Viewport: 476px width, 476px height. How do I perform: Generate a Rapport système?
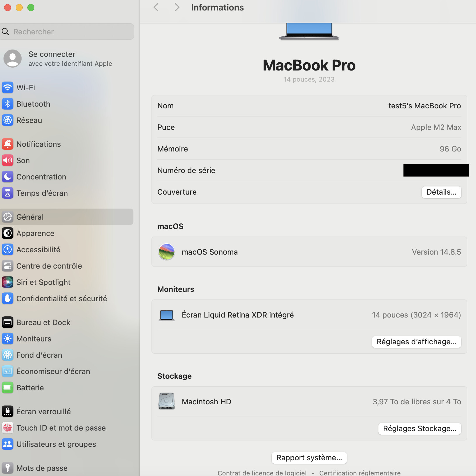309,458
